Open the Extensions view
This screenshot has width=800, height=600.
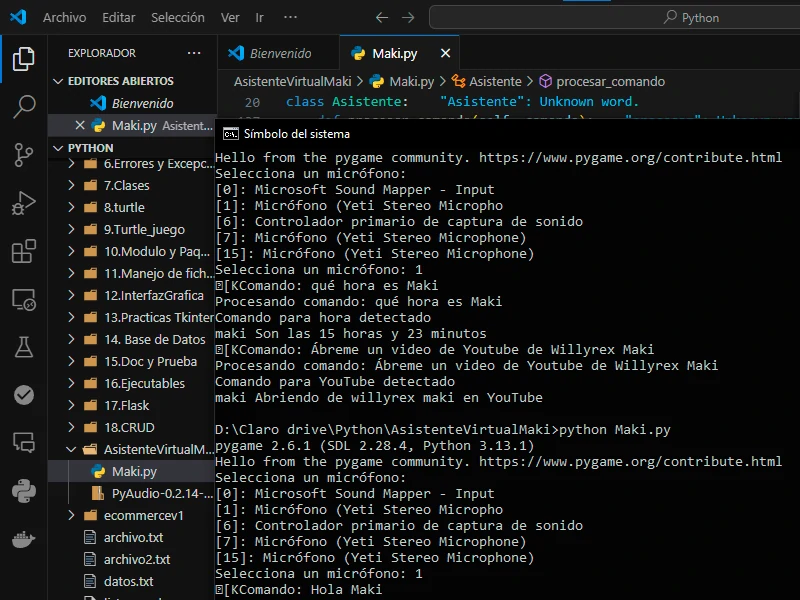[x=24, y=251]
